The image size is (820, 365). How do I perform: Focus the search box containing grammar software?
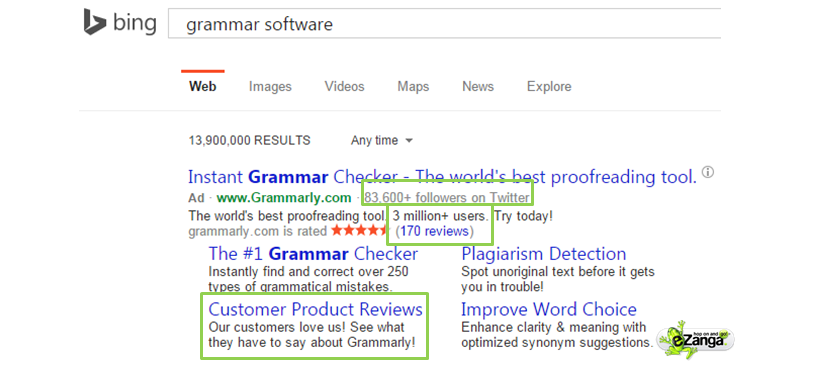444,24
